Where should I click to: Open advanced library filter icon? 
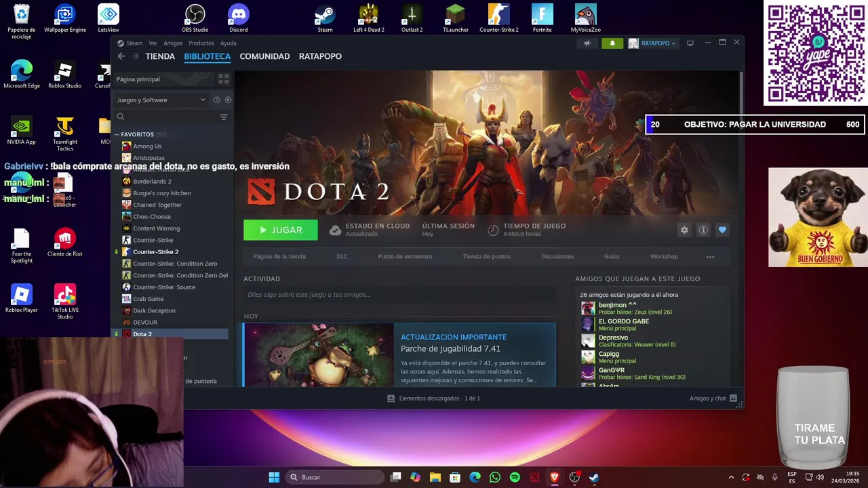click(223, 117)
